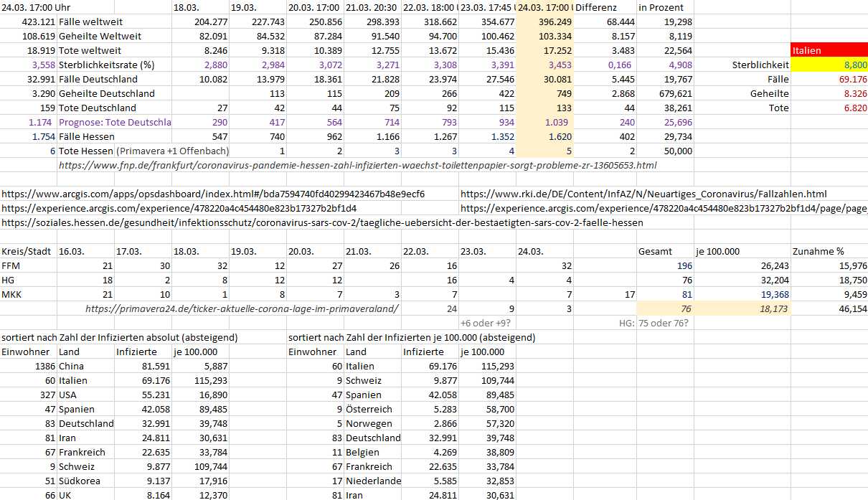Select the red Italien header cell

(x=829, y=51)
